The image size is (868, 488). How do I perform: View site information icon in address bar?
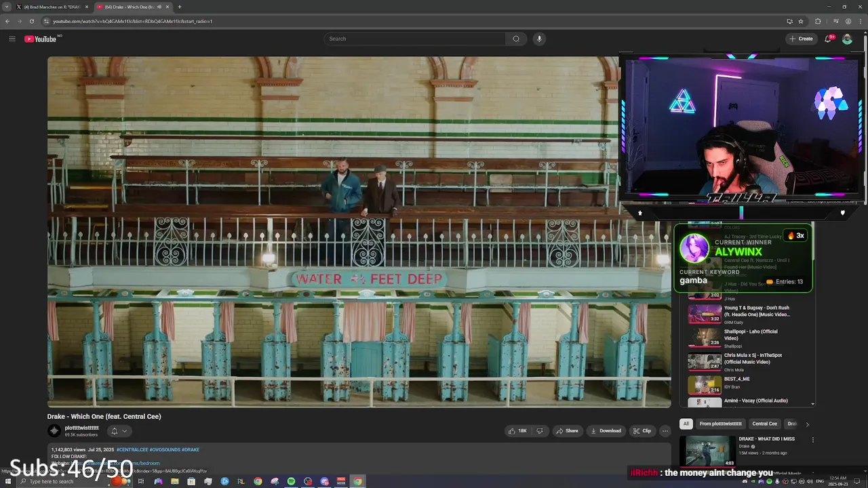point(46,21)
